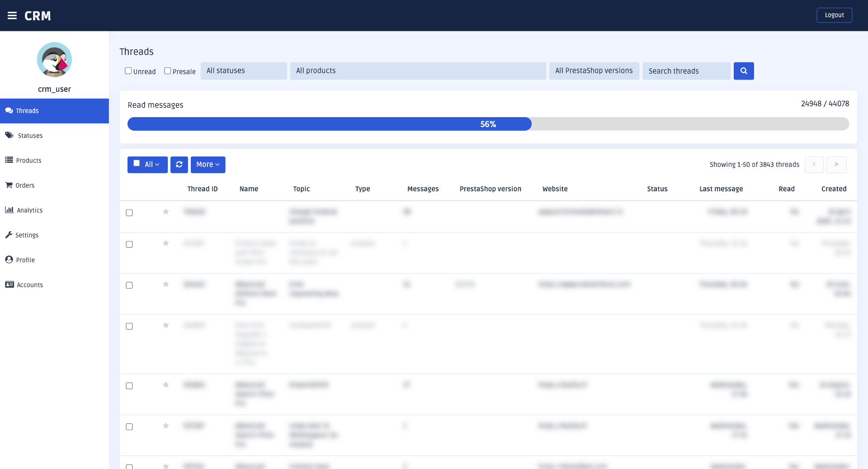The height and width of the screenshot is (469, 868).
Task: Sort by the Name column header
Action: [249, 189]
